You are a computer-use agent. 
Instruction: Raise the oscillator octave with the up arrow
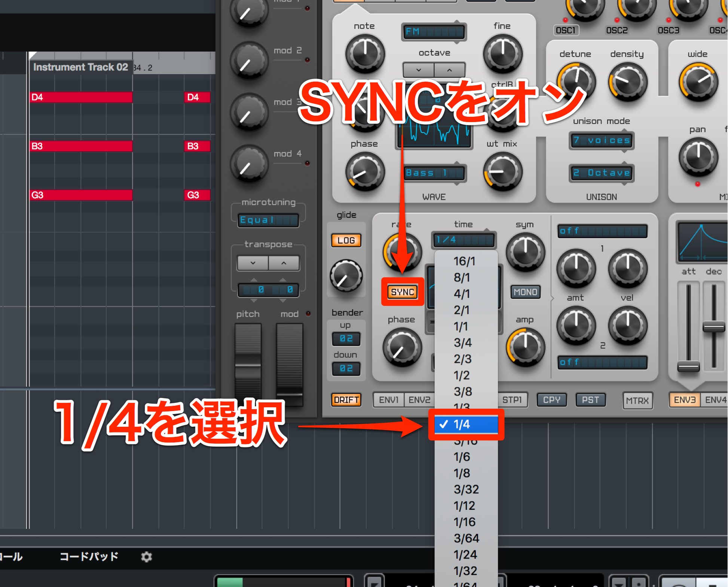pyautogui.click(x=450, y=70)
